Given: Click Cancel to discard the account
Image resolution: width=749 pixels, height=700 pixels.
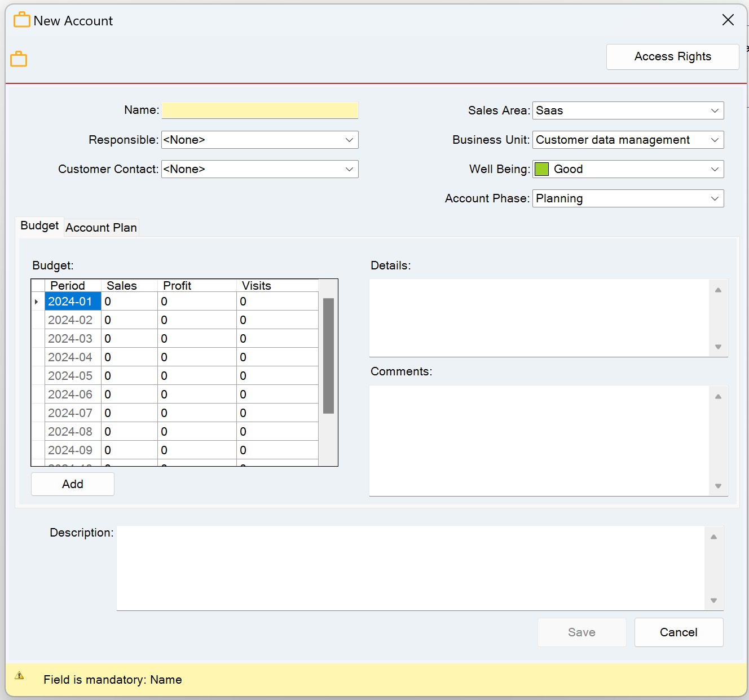Looking at the screenshot, I should 678,632.
